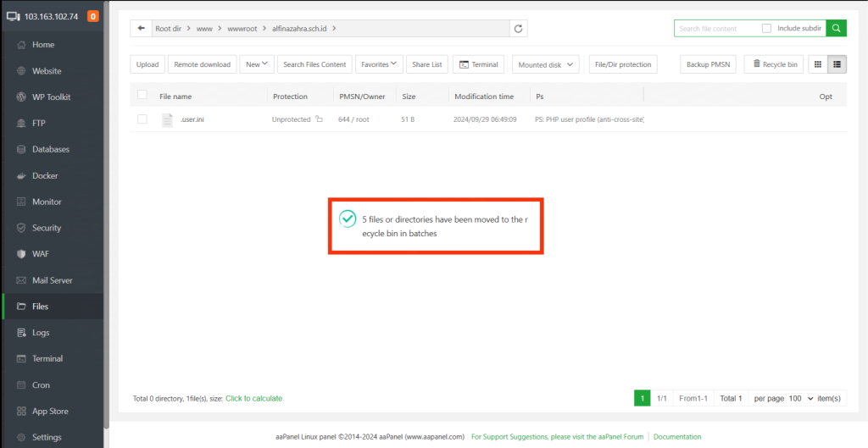
Task: Toggle the Include subdir checkbox
Action: (x=766, y=28)
